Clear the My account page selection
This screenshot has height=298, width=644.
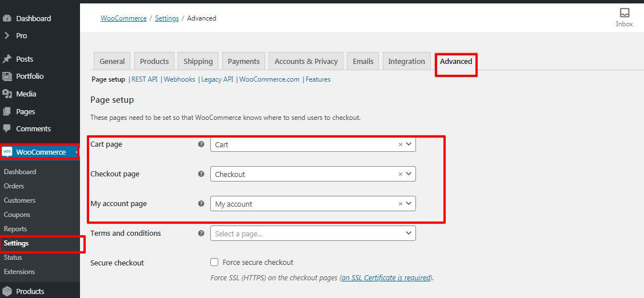pos(401,204)
